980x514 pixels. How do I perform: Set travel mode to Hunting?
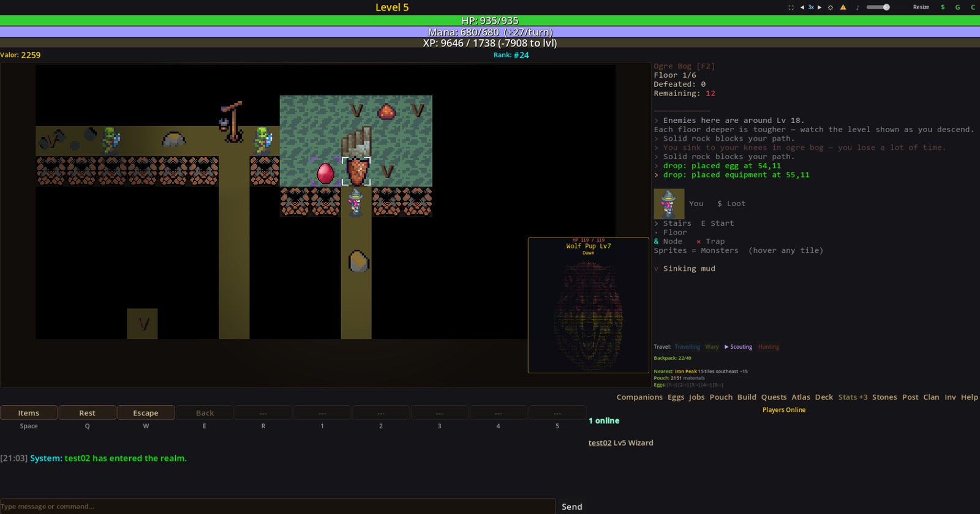[x=769, y=347]
